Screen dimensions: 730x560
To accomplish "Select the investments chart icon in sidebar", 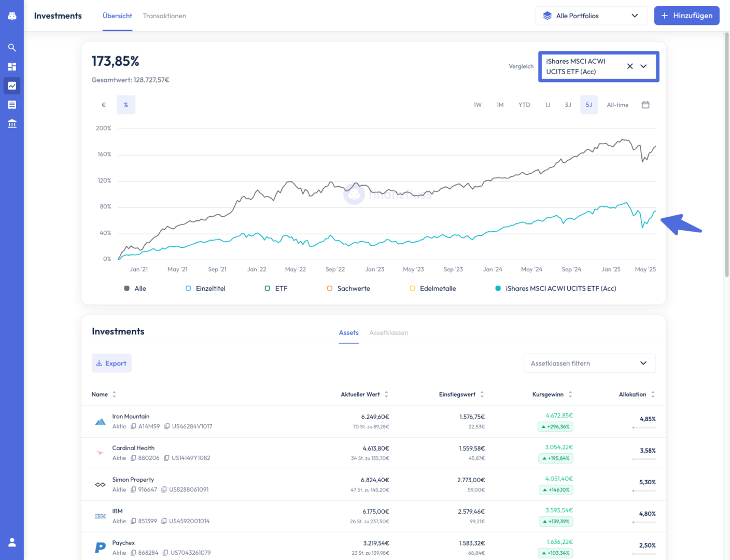I will [12, 86].
